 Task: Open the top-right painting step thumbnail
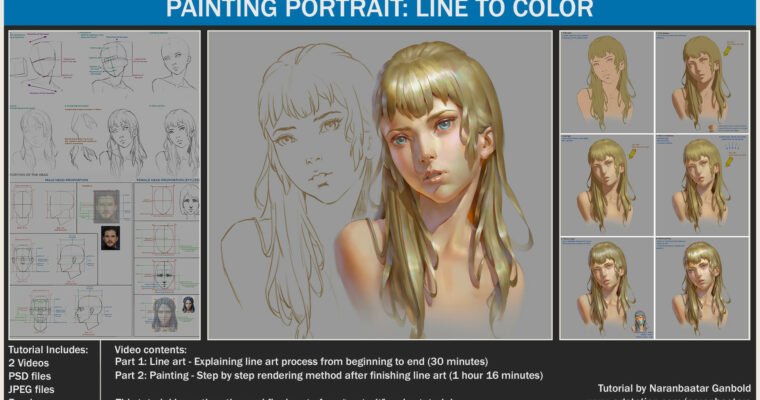click(x=702, y=82)
